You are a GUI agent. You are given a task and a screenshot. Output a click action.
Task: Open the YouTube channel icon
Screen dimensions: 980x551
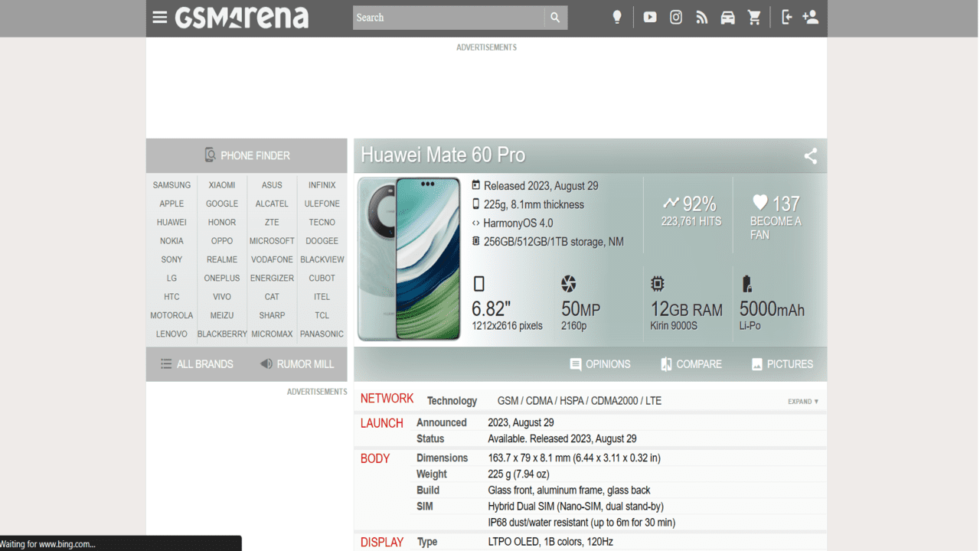(650, 17)
